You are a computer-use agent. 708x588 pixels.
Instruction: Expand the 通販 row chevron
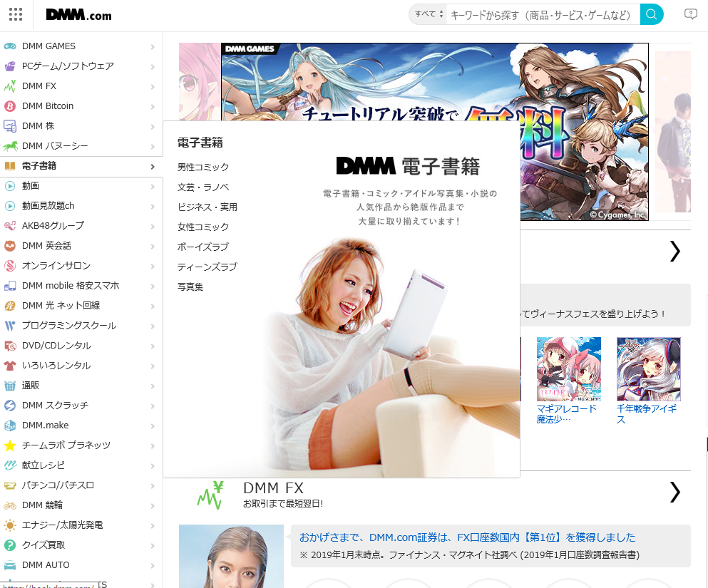click(153, 386)
